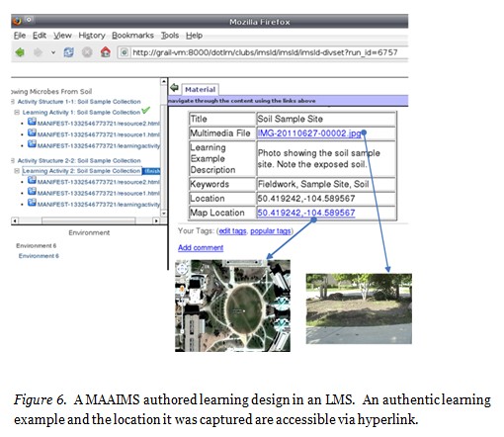Select the 'Fieldwork, Sample Site, Soil' keywords cell

[326, 184]
